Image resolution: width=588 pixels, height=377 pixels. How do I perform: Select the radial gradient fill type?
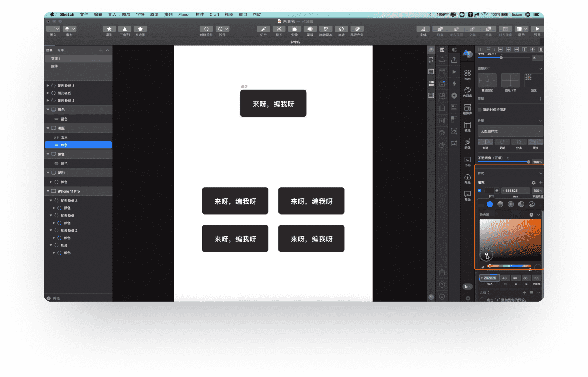[511, 204]
